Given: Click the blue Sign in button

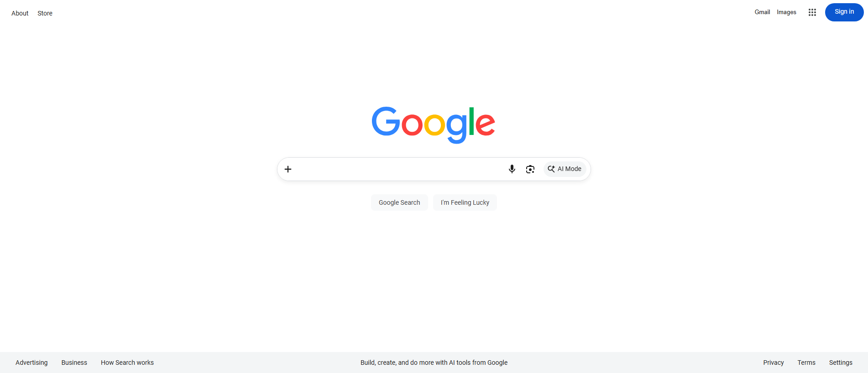Looking at the screenshot, I should click(x=844, y=12).
